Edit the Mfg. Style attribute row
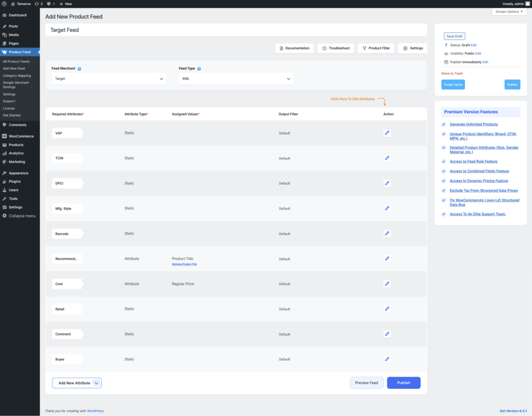Image resolution: width=532 pixels, height=416 pixels. coord(387,208)
